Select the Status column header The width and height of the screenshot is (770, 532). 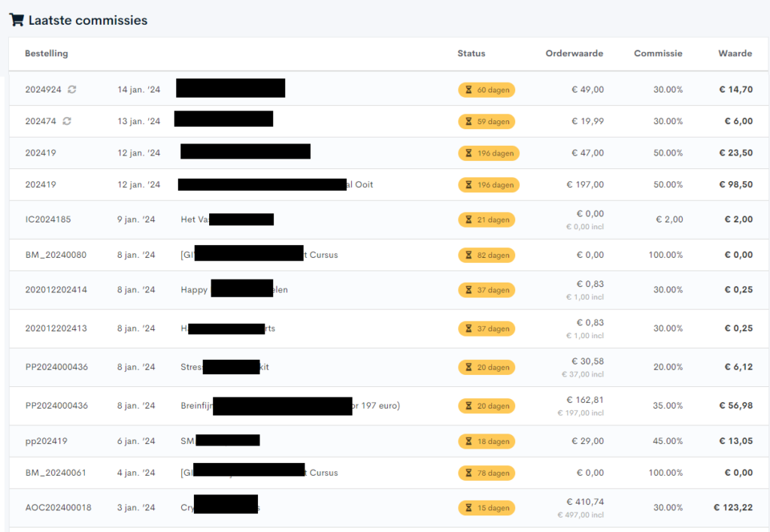pyautogui.click(x=471, y=53)
